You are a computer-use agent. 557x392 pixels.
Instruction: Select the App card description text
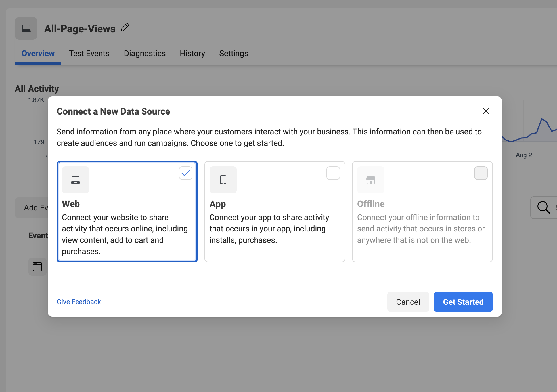[269, 229]
